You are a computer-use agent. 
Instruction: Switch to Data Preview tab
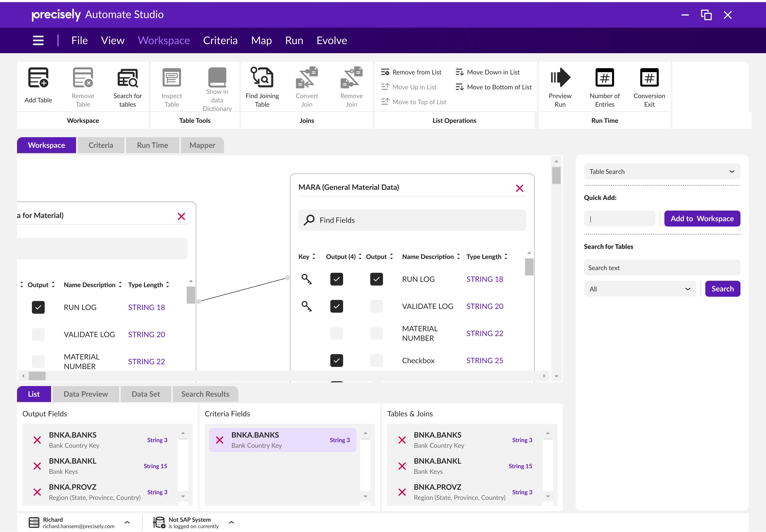pyautogui.click(x=86, y=394)
